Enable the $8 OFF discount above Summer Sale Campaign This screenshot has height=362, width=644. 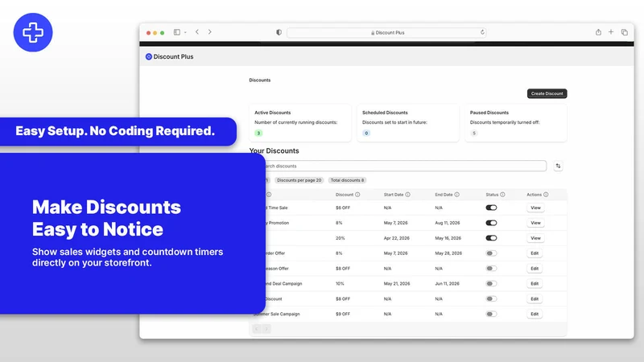491,298
